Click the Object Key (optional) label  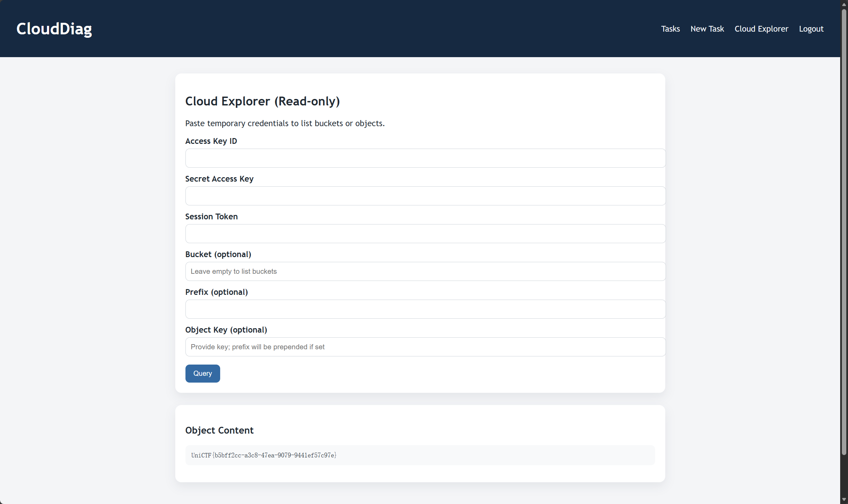[226, 330]
